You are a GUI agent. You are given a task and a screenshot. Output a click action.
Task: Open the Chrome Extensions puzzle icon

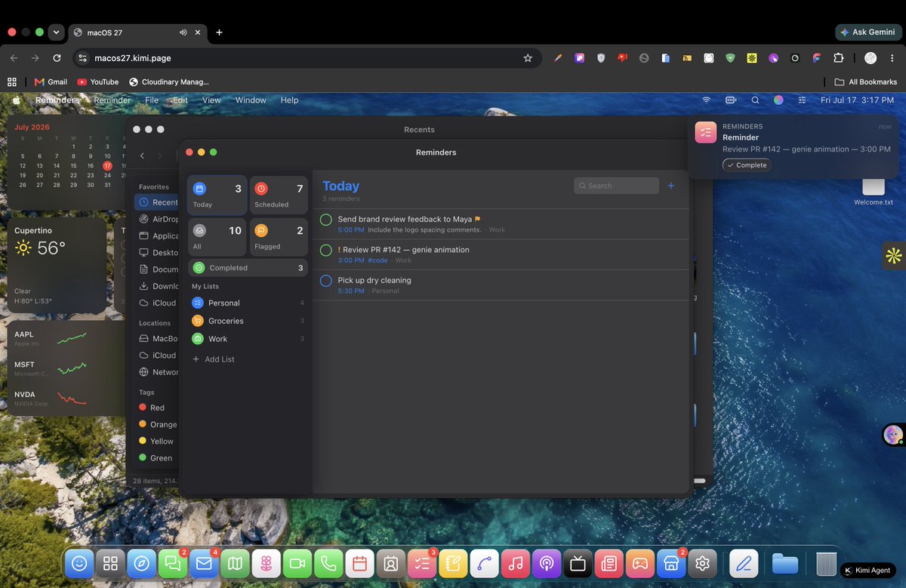tap(838, 58)
